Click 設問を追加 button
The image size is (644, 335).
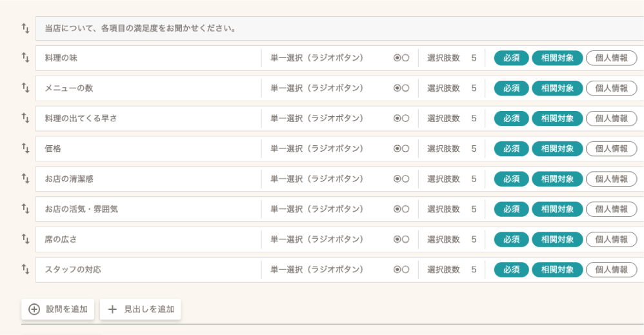[58, 309]
